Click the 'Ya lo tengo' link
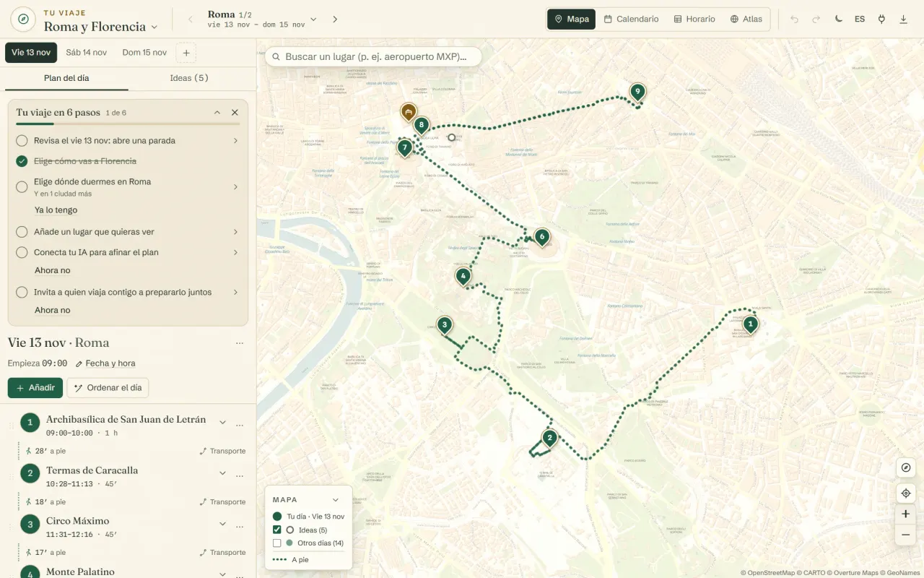This screenshot has height=578, width=924. [56, 210]
